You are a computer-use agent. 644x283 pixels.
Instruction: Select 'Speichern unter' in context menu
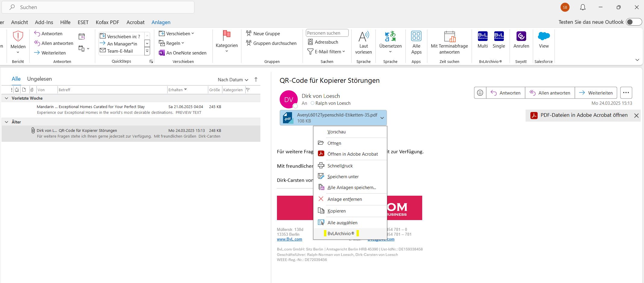click(x=343, y=177)
